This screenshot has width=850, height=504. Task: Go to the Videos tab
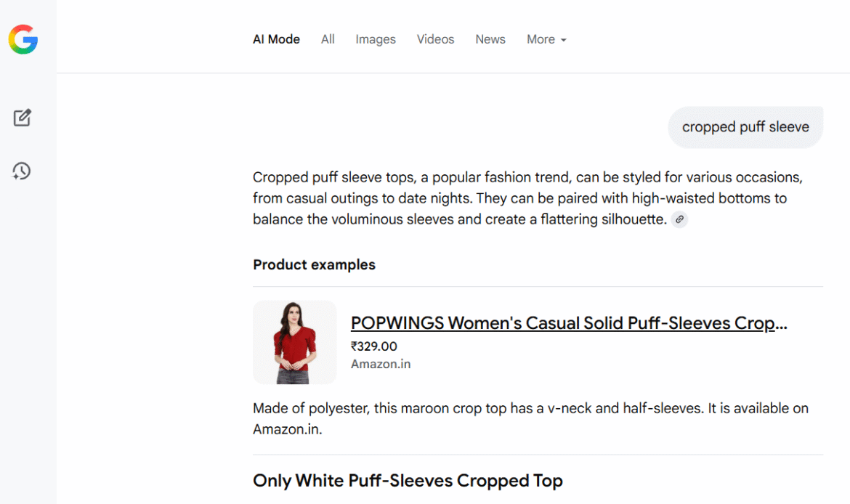[x=435, y=39]
